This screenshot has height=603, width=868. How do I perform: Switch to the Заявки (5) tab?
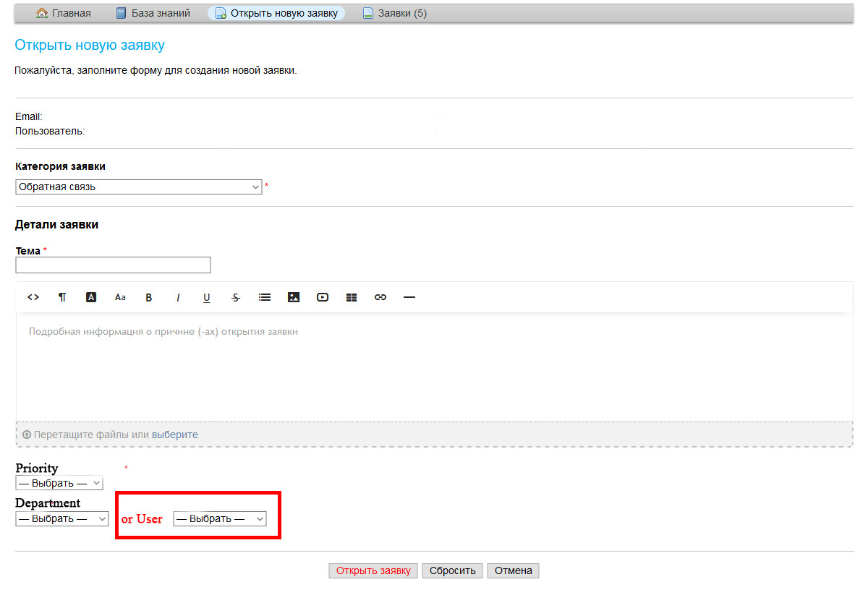[x=395, y=13]
